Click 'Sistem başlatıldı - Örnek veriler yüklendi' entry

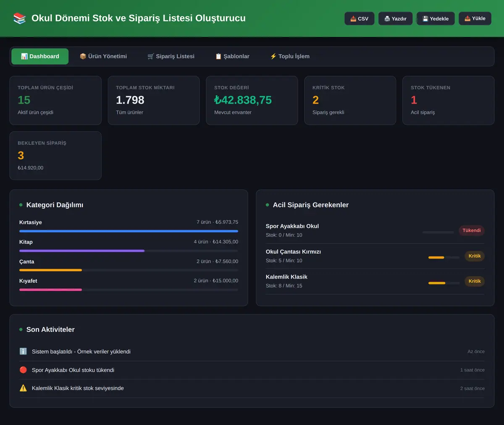[81, 352]
